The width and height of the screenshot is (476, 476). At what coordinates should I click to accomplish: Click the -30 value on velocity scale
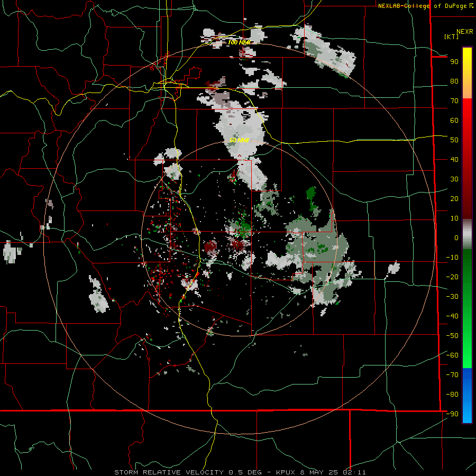(x=452, y=297)
